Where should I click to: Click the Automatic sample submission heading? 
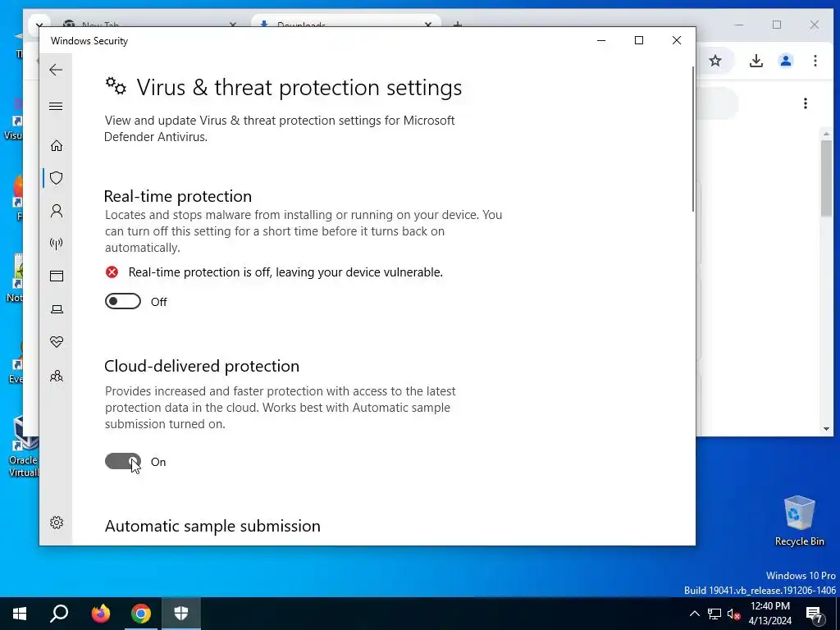point(212,526)
